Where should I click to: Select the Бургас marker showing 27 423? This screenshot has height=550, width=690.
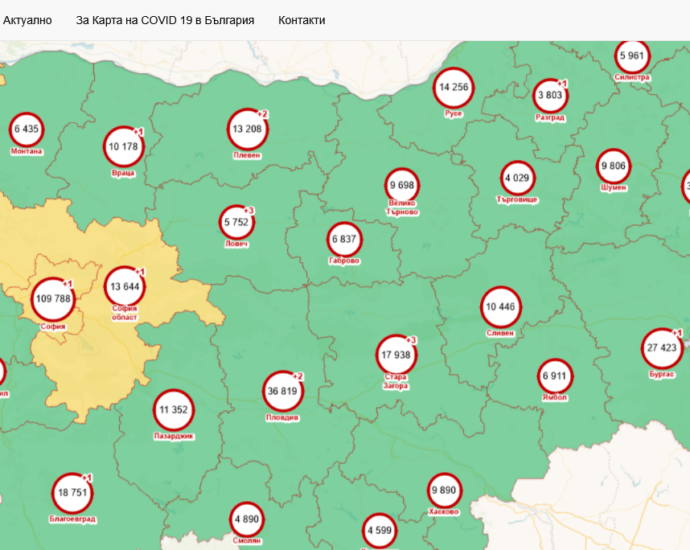click(662, 348)
